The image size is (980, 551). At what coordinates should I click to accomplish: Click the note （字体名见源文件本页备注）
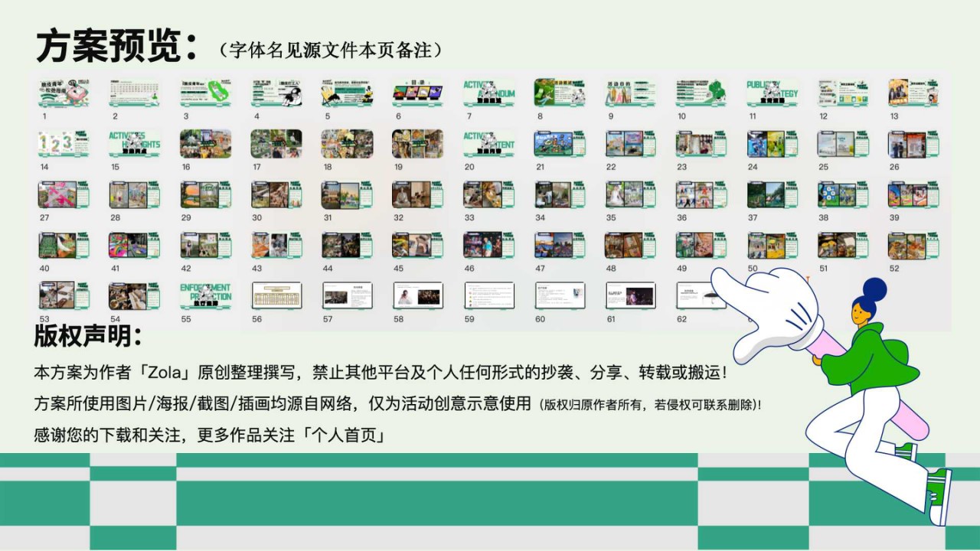click(330, 49)
